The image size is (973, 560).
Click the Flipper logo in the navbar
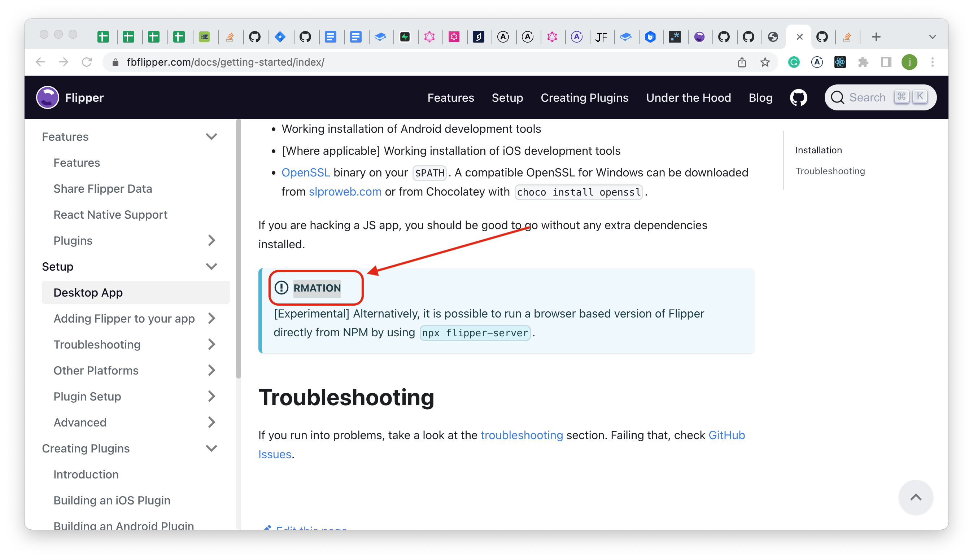click(47, 97)
